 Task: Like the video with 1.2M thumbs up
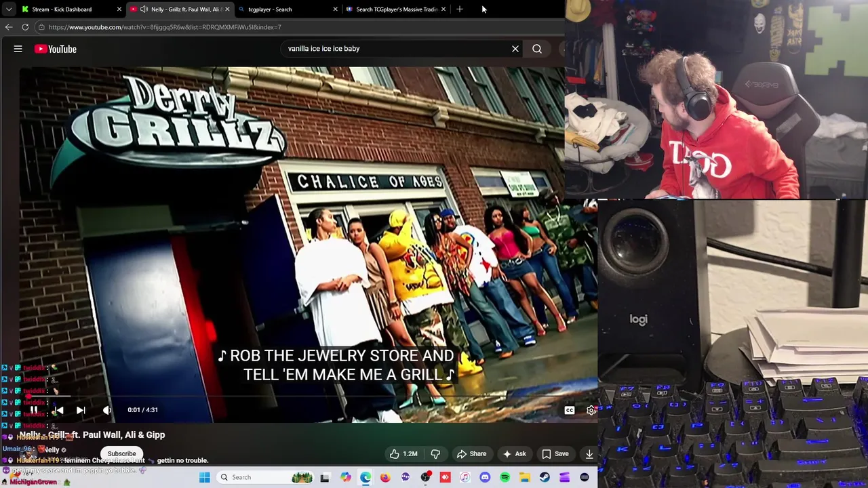pyautogui.click(x=403, y=454)
